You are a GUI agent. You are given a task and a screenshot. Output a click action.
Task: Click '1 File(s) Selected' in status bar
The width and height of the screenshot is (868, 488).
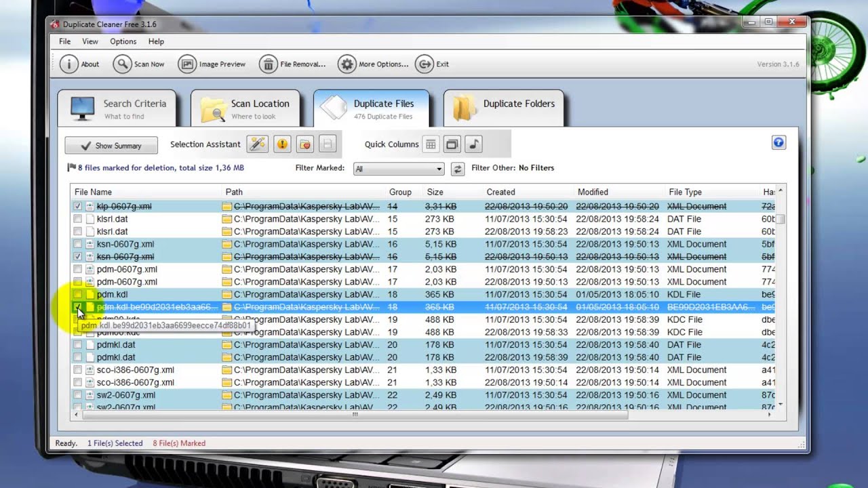(x=115, y=443)
